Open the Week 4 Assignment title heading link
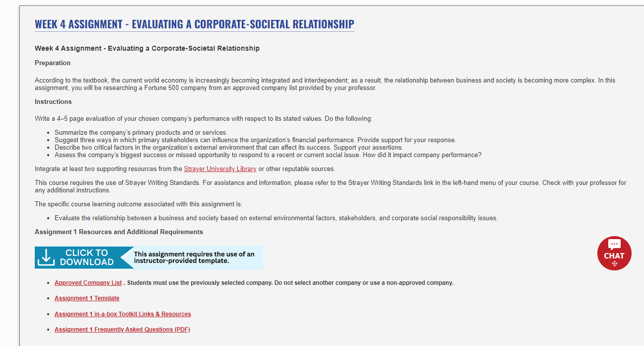Viewport: 644px width, 346px height. [195, 24]
